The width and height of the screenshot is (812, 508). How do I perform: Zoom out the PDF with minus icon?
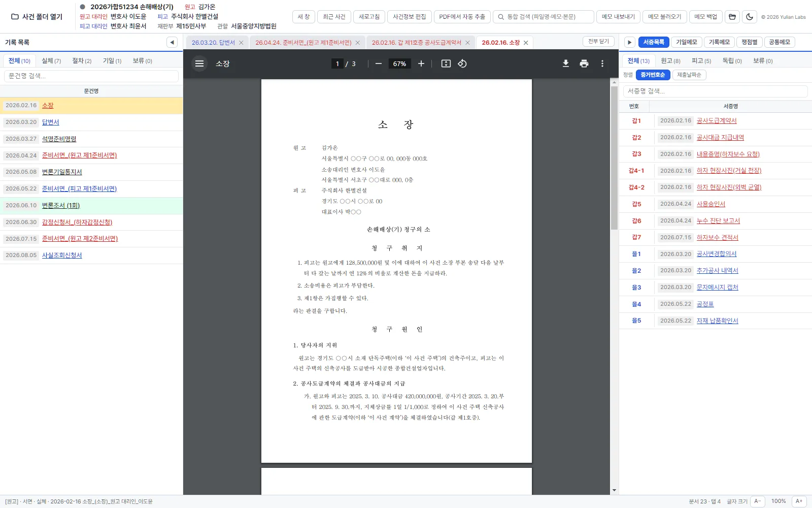tap(379, 63)
